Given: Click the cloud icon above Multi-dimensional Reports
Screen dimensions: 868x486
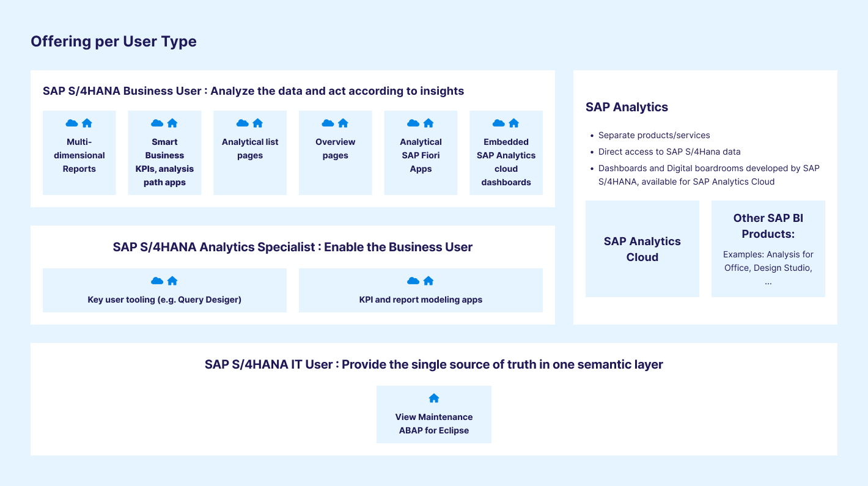Looking at the screenshot, I should [72, 123].
